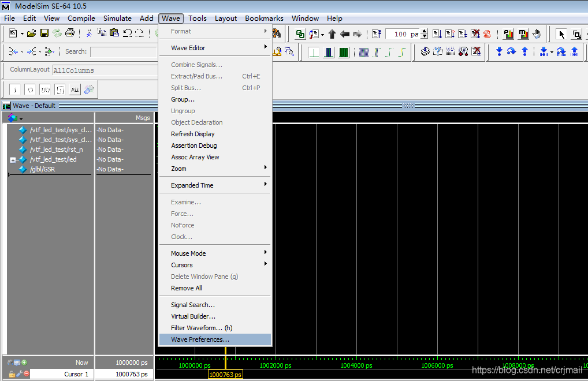The height and width of the screenshot is (381, 588).
Task: Click the 100 ps run length field
Action: click(x=403, y=34)
